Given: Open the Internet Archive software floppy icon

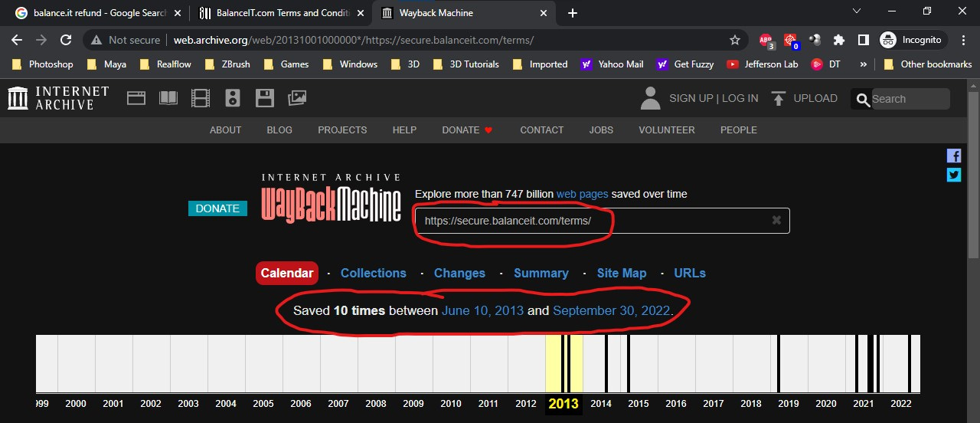Looking at the screenshot, I should [265, 98].
